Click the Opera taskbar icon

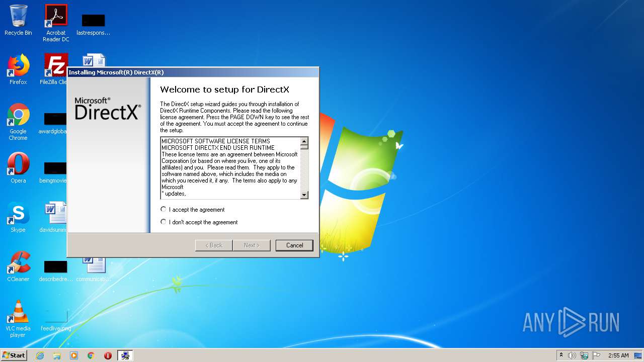pyautogui.click(x=108, y=355)
